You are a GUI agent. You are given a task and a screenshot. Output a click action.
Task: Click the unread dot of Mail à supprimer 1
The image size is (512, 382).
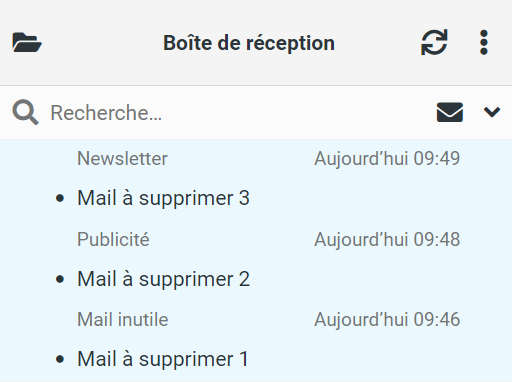coord(60,359)
